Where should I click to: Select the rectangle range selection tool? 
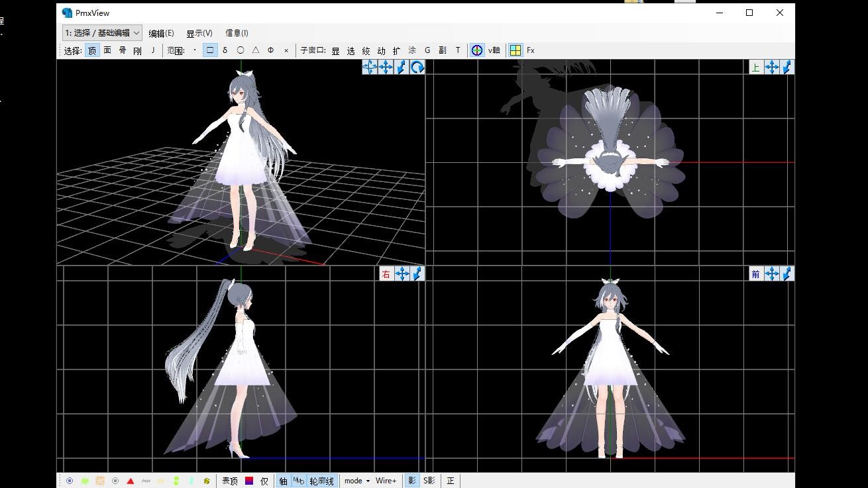point(210,50)
